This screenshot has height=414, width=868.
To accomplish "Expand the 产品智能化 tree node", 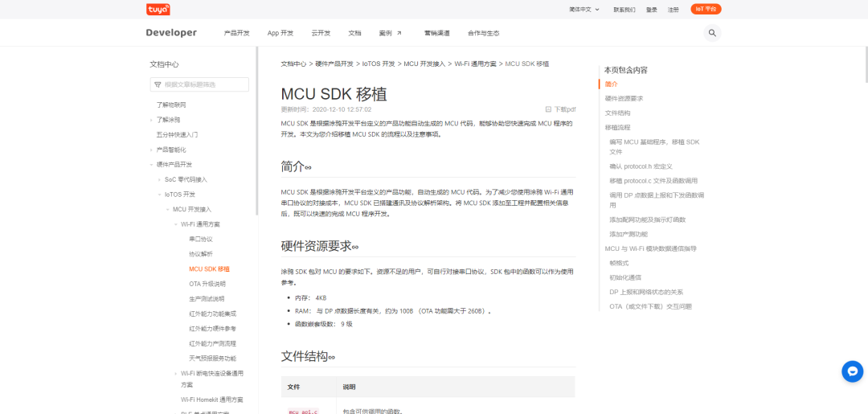I will [x=152, y=150].
